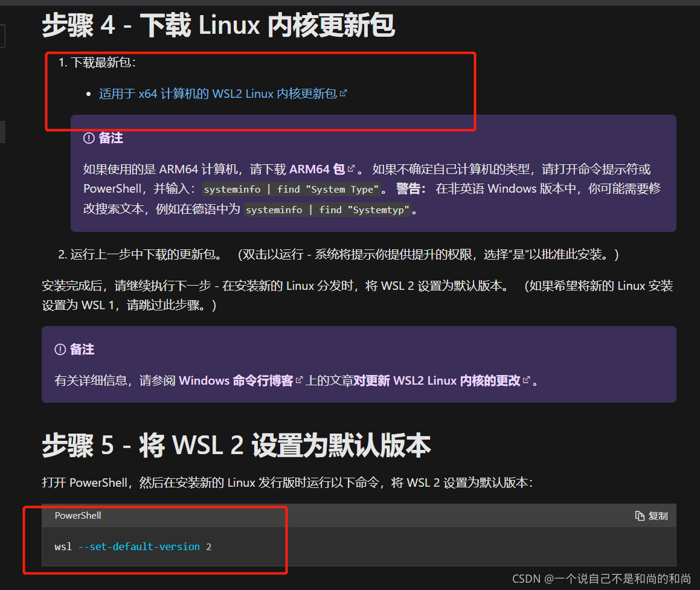Click the info icon beside second 备注 note

(x=60, y=350)
